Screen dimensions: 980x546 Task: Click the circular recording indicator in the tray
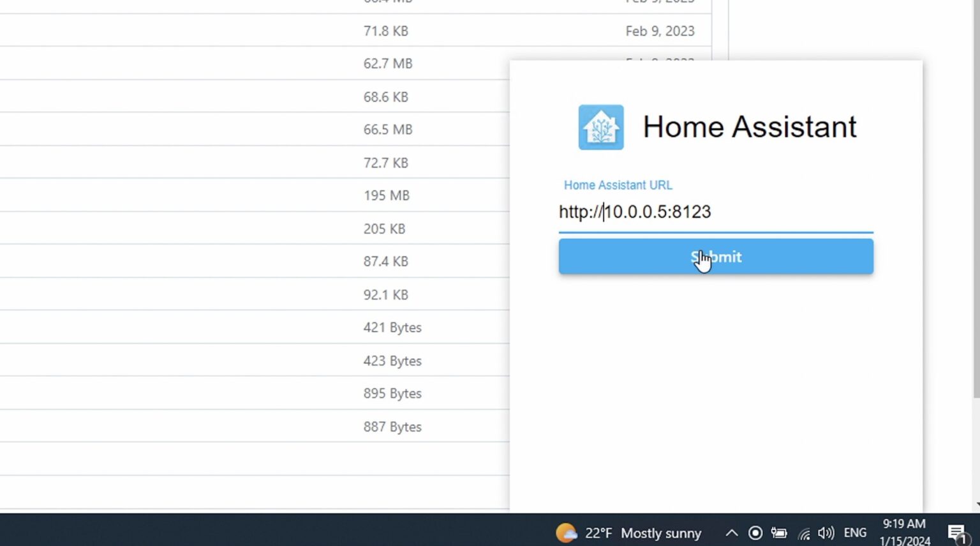tap(755, 533)
